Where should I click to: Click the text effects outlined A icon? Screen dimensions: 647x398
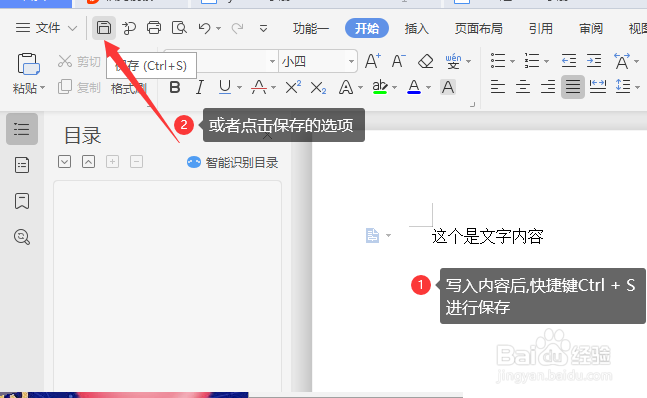346,87
